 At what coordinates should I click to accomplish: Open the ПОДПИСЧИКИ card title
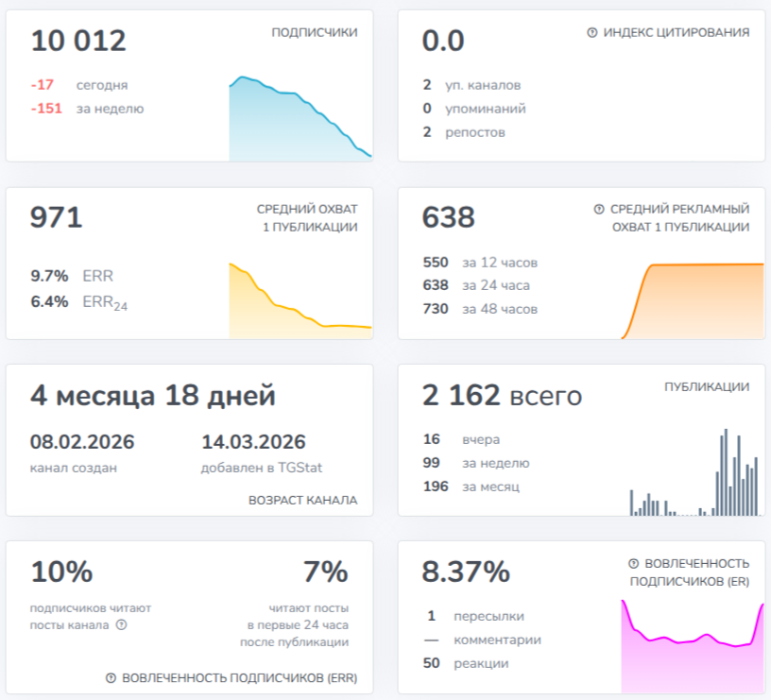(x=315, y=32)
